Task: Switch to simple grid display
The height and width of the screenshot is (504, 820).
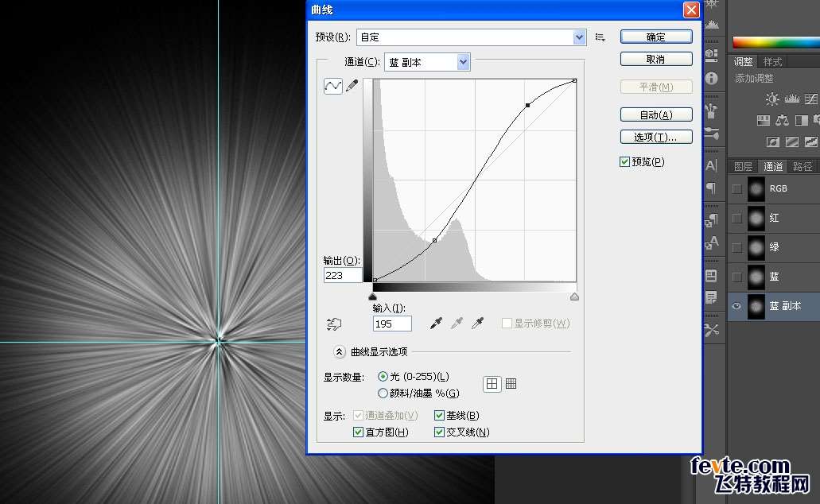Action: [492, 384]
